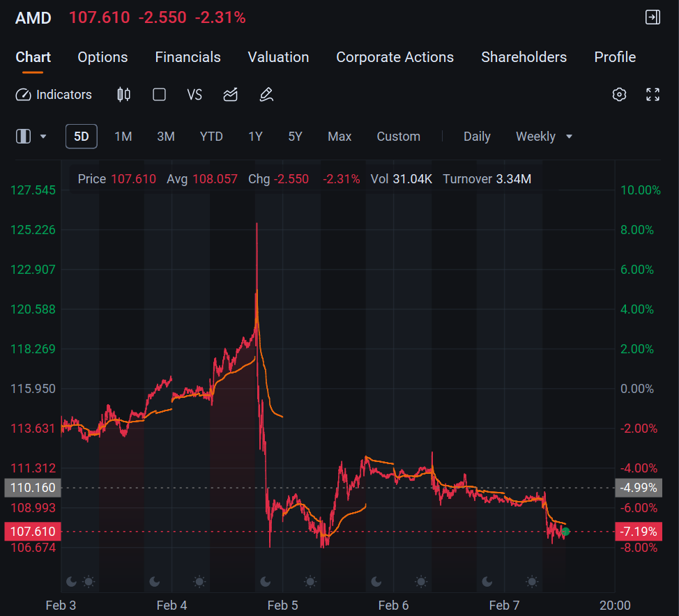This screenshot has height=616, width=679.
Task: Open the Corporate Actions tab
Action: tap(395, 57)
